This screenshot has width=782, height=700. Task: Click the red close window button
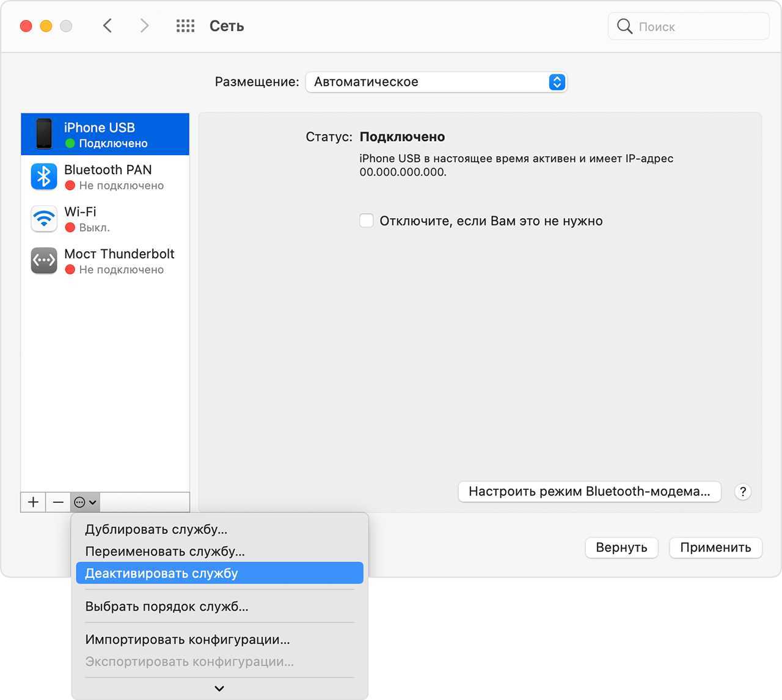pyautogui.click(x=26, y=26)
